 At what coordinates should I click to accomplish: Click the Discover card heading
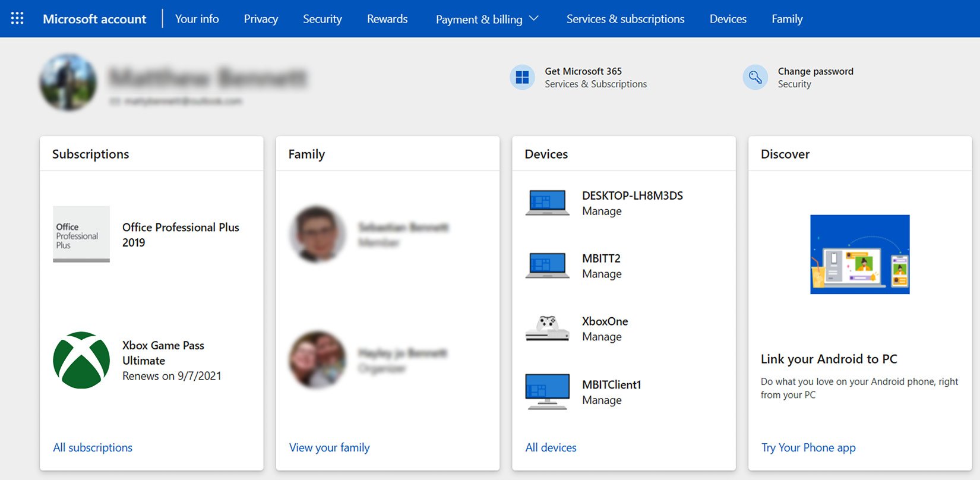click(785, 154)
